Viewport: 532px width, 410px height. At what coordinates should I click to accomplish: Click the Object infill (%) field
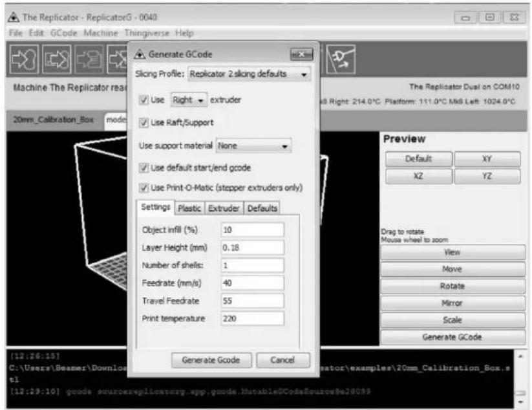coord(252,230)
